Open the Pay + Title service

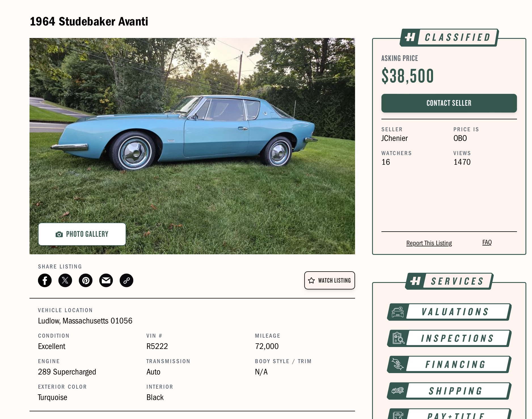(449, 414)
